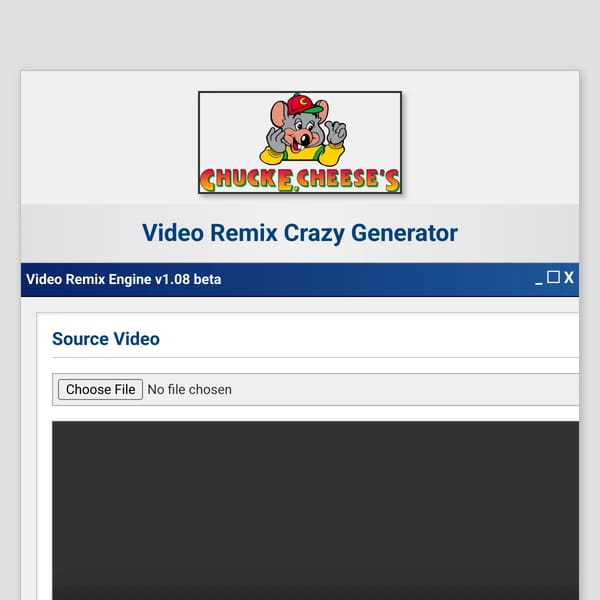Click the dark source video preview area

coord(315,510)
